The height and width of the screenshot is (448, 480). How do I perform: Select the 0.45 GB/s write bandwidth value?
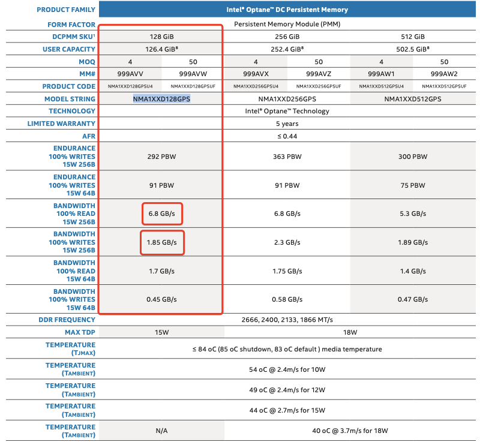[161, 299]
